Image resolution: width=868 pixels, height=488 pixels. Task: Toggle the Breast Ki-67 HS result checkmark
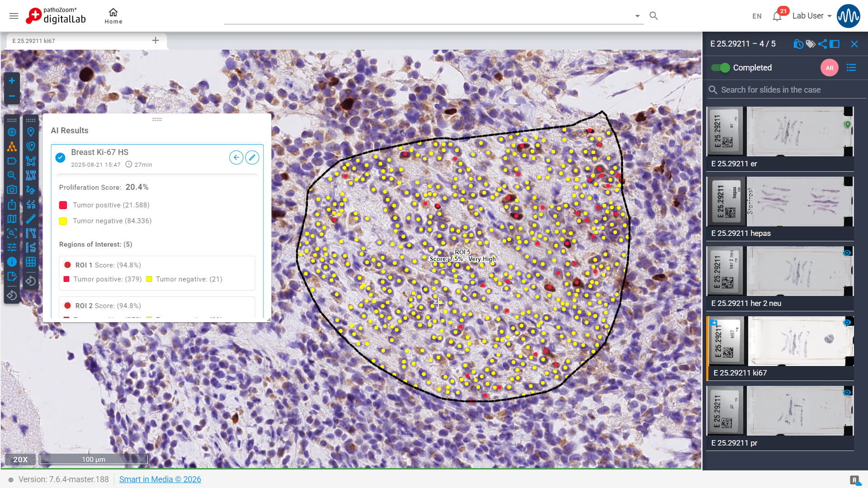click(x=60, y=158)
